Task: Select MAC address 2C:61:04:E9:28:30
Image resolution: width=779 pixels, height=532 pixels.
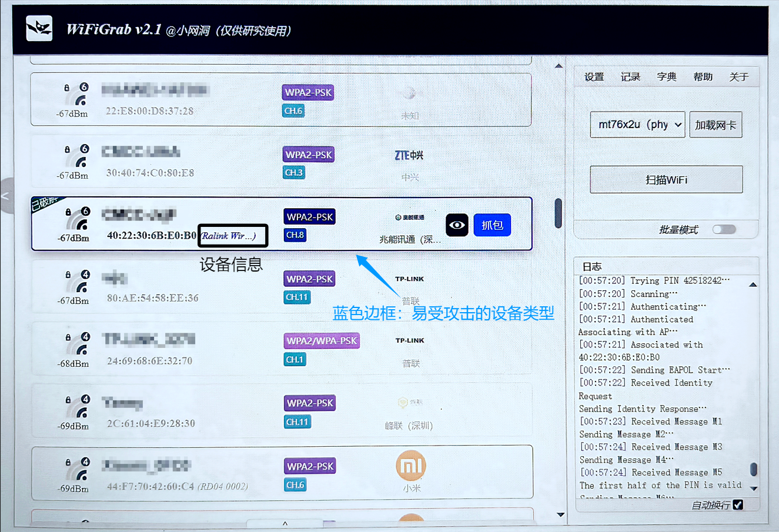Action: 151,423
